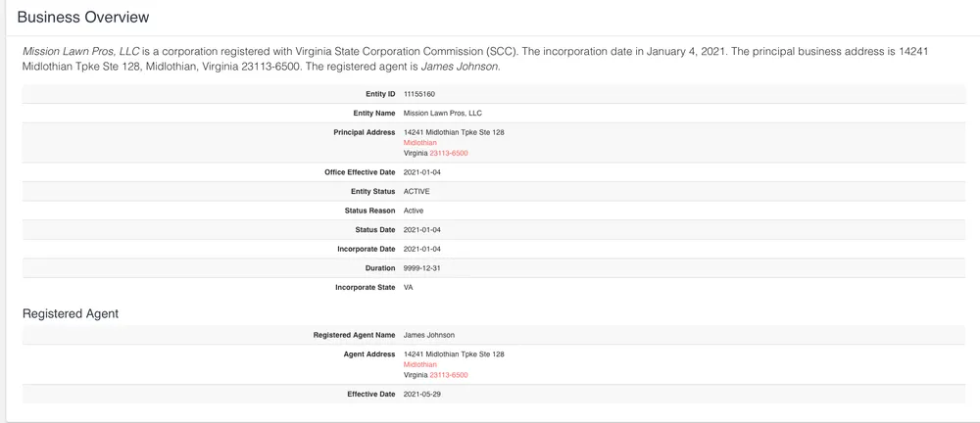
Task: Click the 23113-6500 zip link under Agent Address
Action: [x=449, y=375]
